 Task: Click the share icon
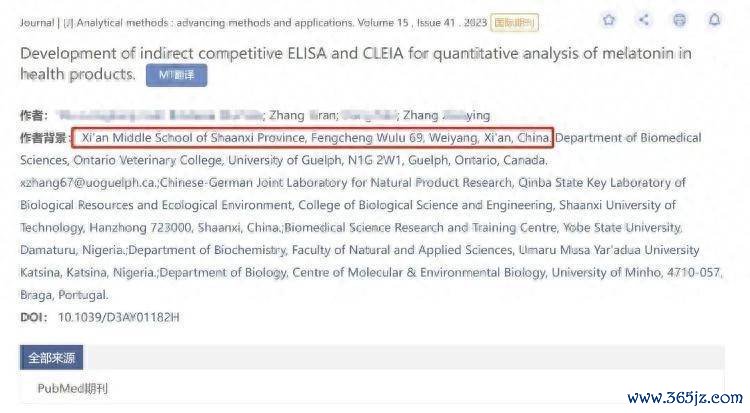(644, 20)
